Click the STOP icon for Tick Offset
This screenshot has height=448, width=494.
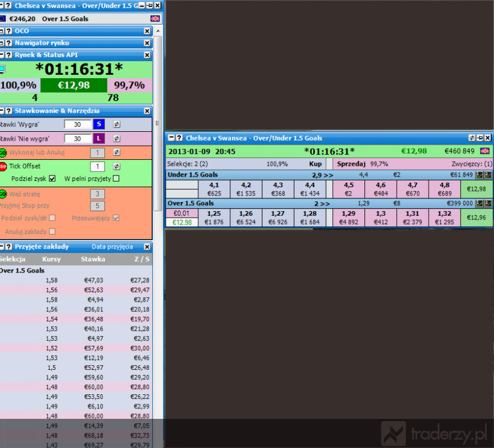pyautogui.click(x=3, y=167)
